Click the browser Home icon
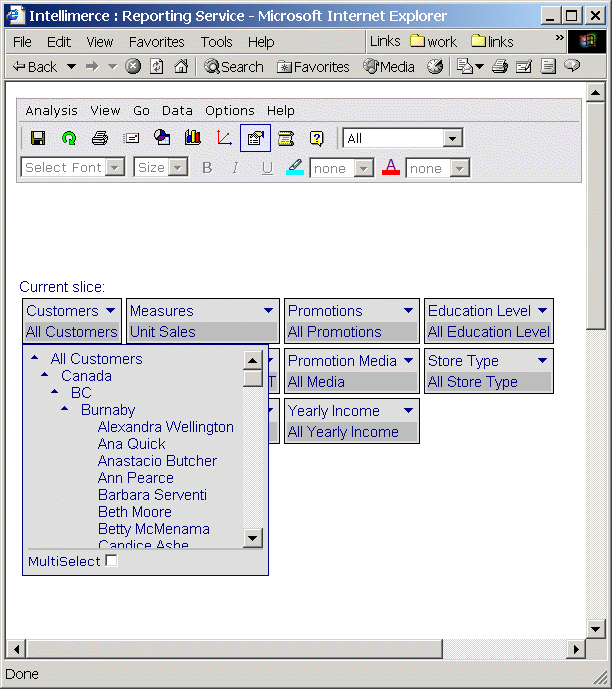612x689 pixels. [x=181, y=66]
